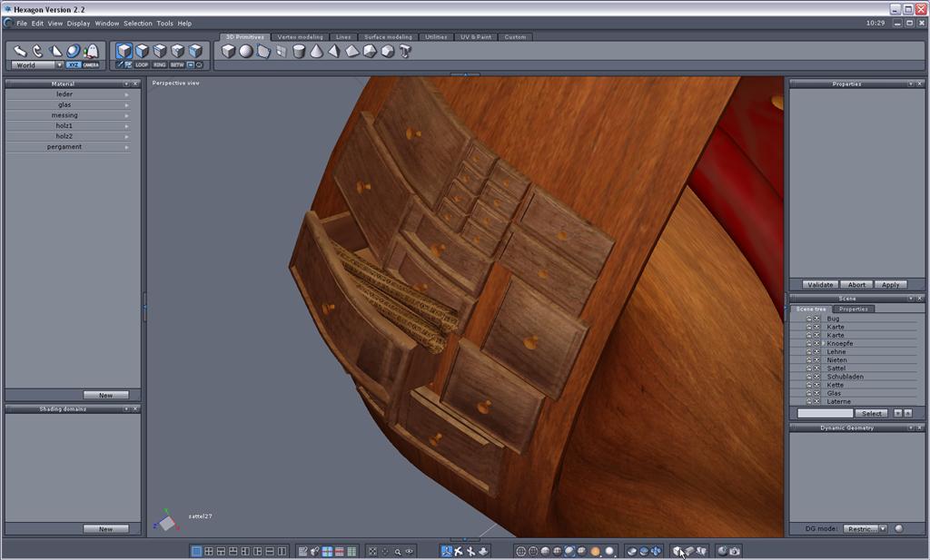Open the World coordinate dropdown
Screen dimensions: 930x560
(x=38, y=65)
